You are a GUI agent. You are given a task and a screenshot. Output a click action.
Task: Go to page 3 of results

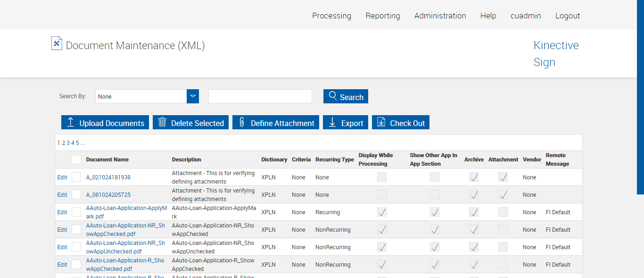coord(68,143)
